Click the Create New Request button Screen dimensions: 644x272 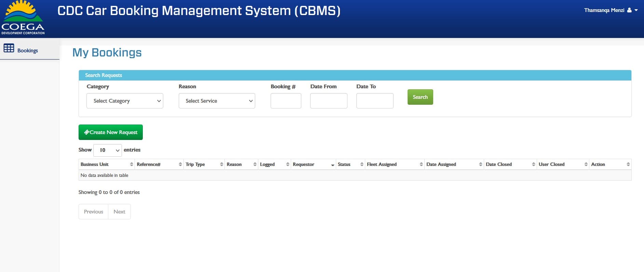pos(111,132)
